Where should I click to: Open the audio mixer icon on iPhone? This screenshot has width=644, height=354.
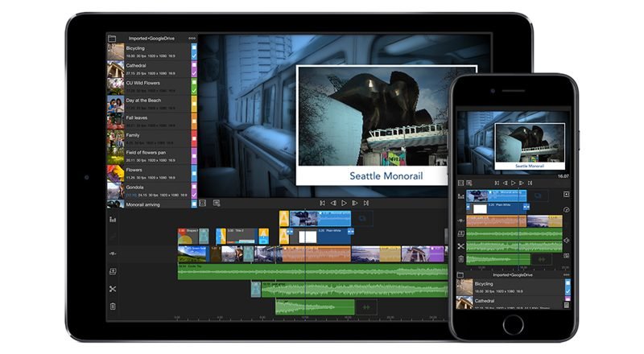[460, 196]
